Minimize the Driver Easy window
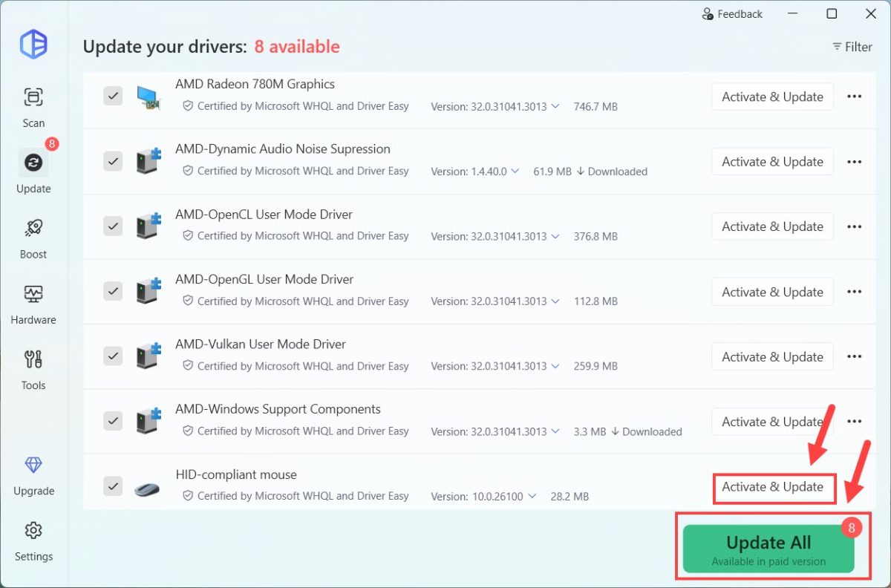This screenshot has width=891, height=588. tap(794, 14)
